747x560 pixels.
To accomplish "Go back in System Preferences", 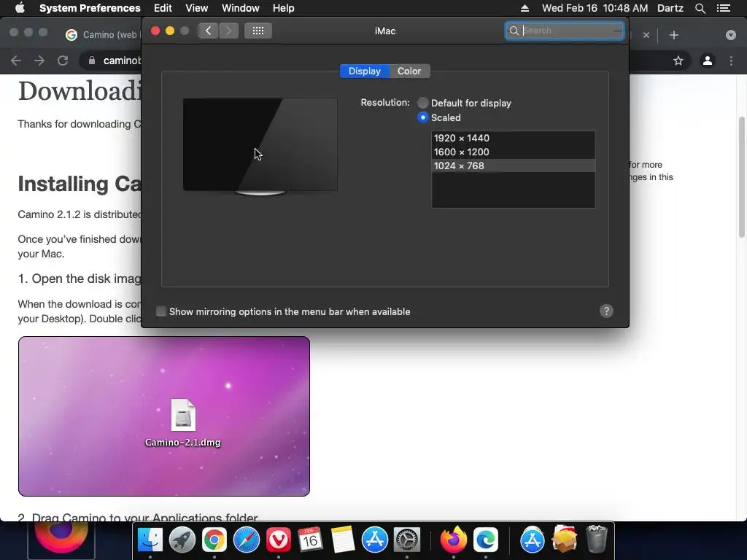I will pyautogui.click(x=208, y=31).
